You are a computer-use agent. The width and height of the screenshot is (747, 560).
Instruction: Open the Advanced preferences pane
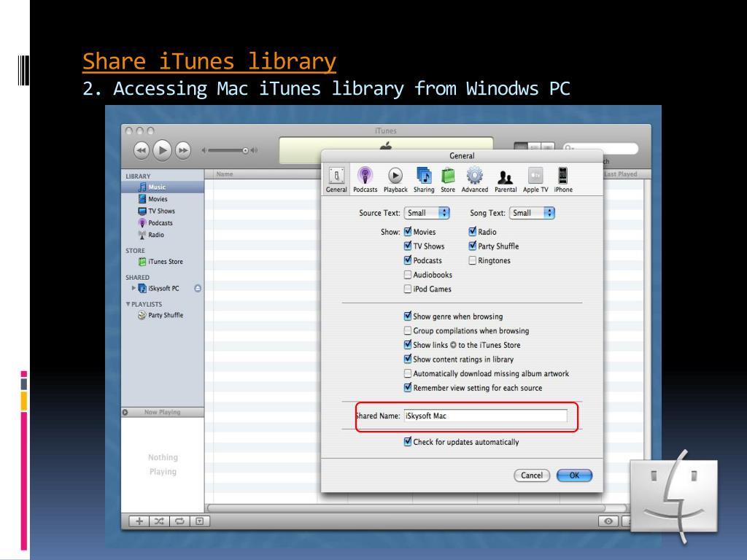click(474, 179)
